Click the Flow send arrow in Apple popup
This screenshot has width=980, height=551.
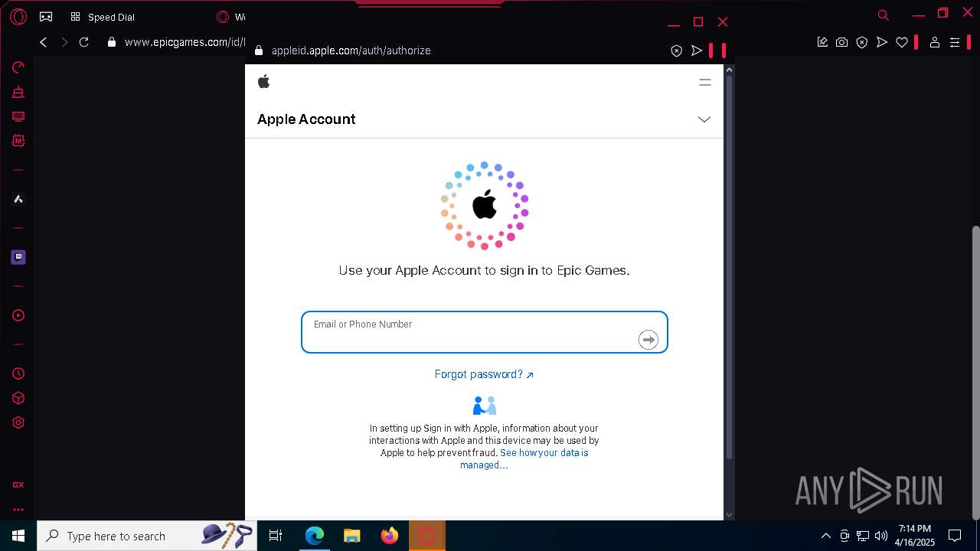click(x=697, y=51)
